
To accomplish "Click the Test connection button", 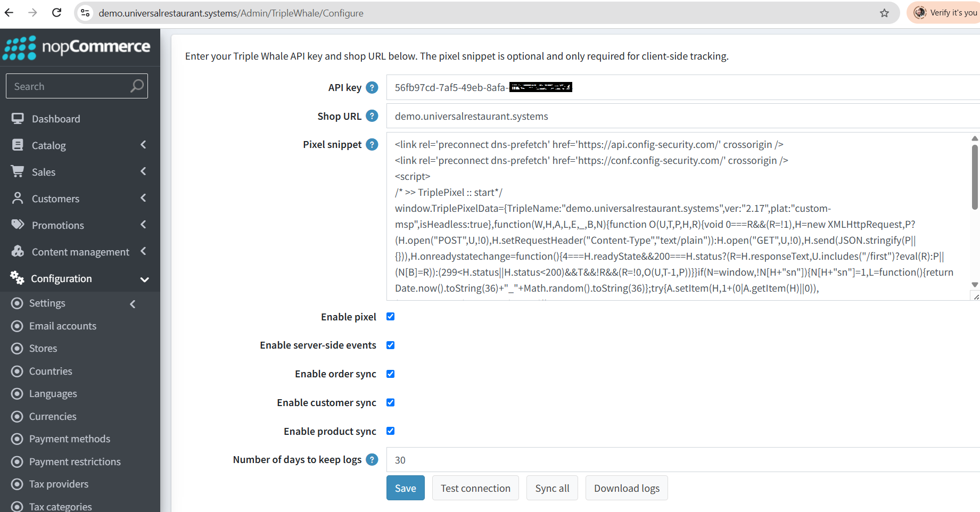I will tap(475, 488).
